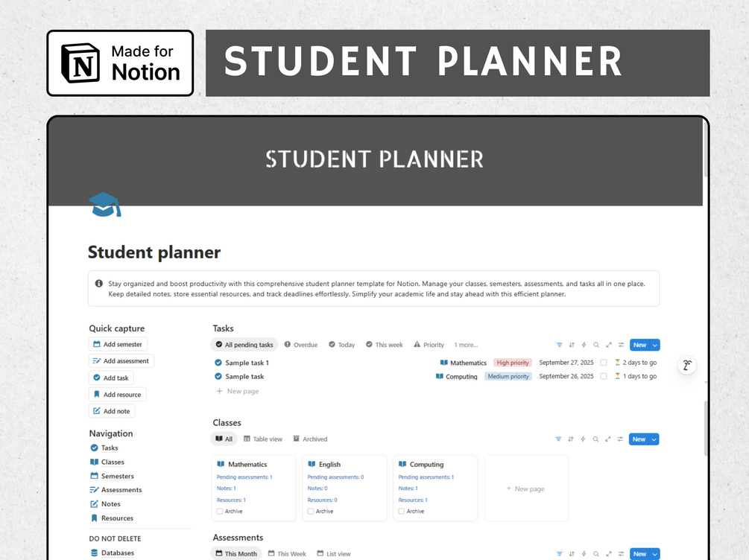Click the floating assistant icon at right edge
The image size is (749, 560).
coord(687,365)
